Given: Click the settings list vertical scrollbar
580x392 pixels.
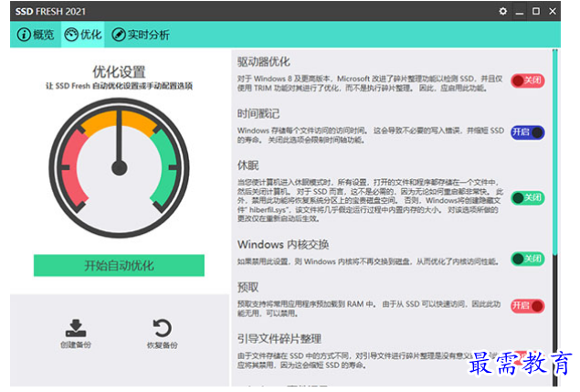Looking at the screenshot, I should click(554, 217).
